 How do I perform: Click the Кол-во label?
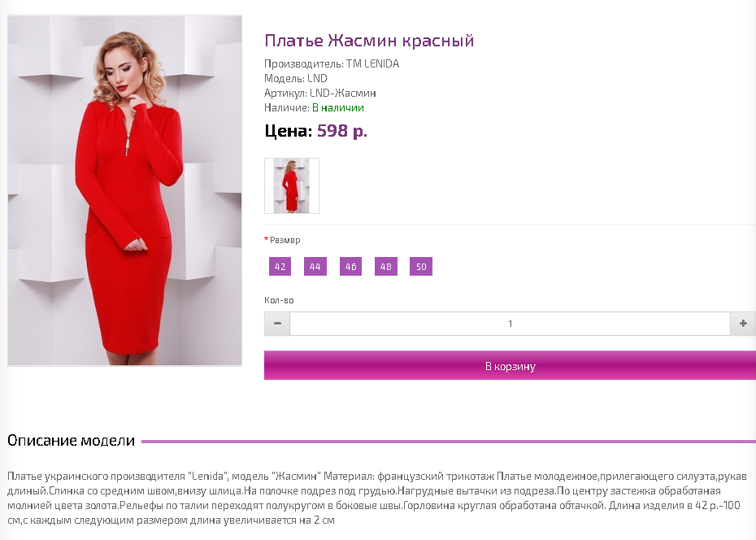coord(279,300)
